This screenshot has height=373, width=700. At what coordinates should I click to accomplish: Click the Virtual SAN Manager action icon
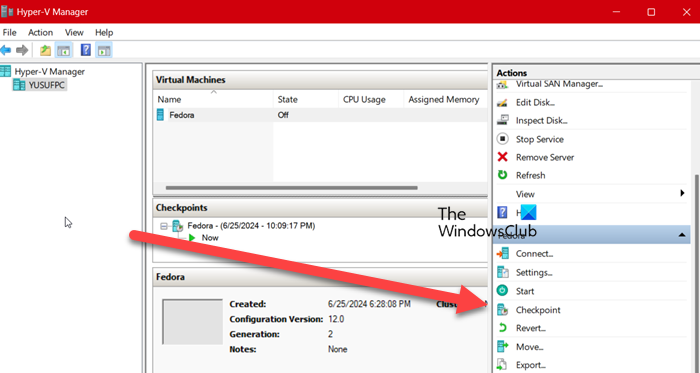(x=503, y=85)
